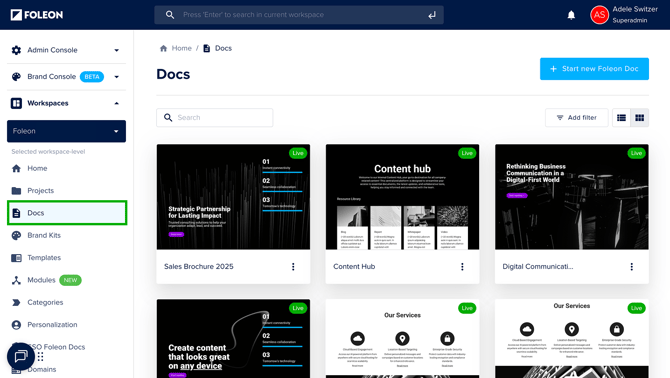Screen dimensions: 670x378
Task: Open Content Hub card more options
Action: pyautogui.click(x=462, y=267)
